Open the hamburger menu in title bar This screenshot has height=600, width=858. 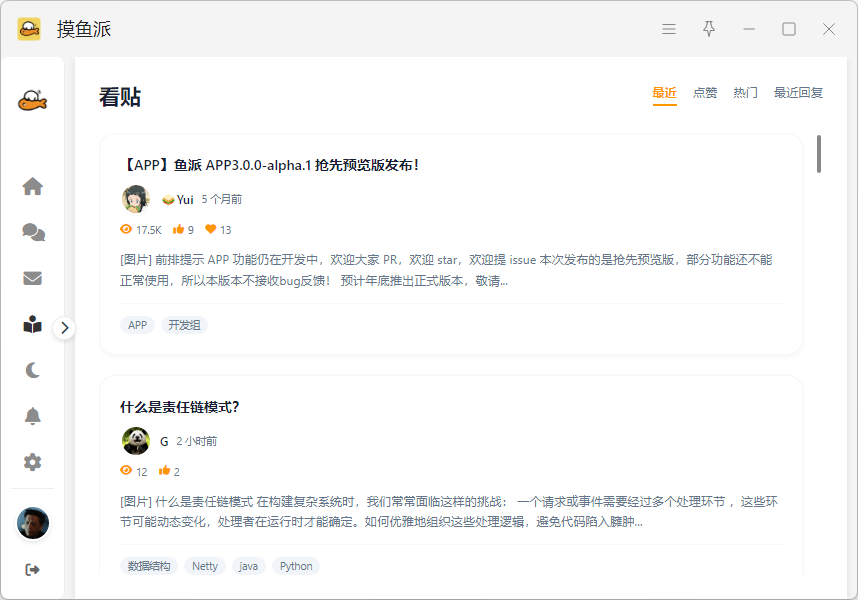[x=669, y=29]
